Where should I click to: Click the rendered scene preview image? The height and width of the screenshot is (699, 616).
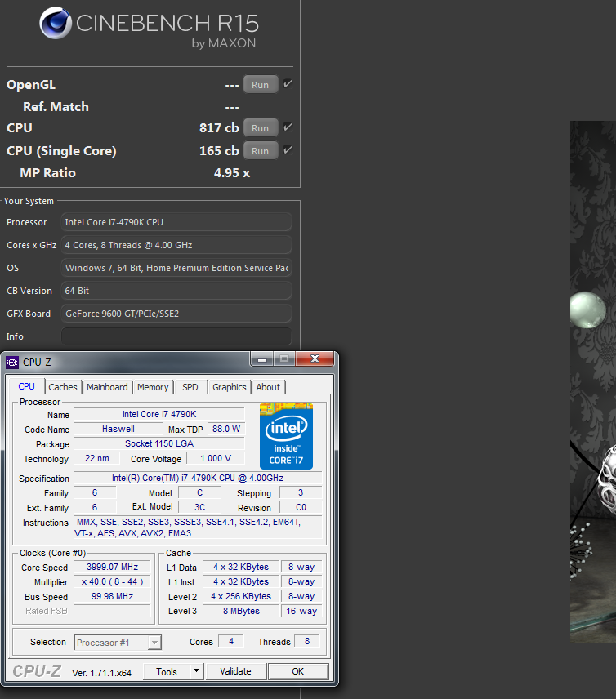(x=593, y=381)
